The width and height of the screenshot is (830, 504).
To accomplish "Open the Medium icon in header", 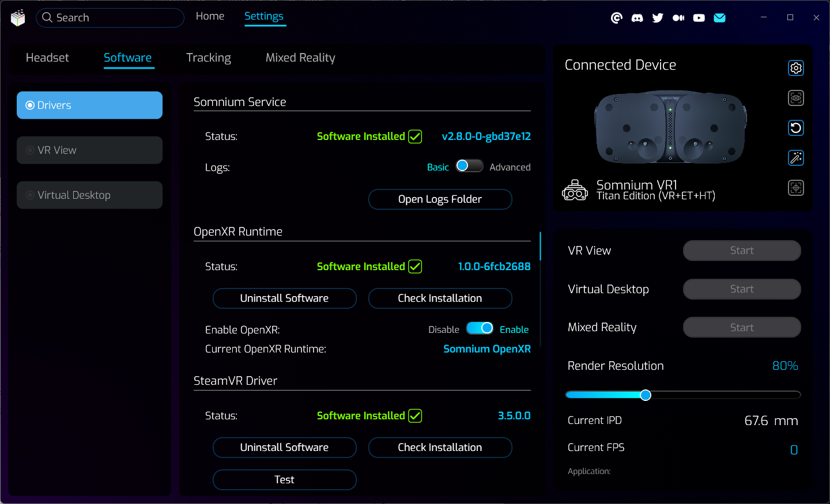I will click(678, 18).
